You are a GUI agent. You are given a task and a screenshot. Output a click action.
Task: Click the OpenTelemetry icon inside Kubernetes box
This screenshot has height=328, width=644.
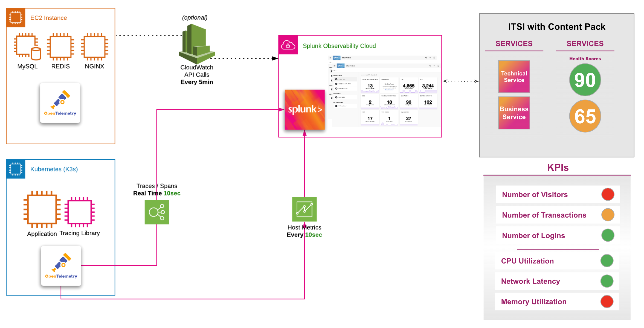(x=61, y=266)
